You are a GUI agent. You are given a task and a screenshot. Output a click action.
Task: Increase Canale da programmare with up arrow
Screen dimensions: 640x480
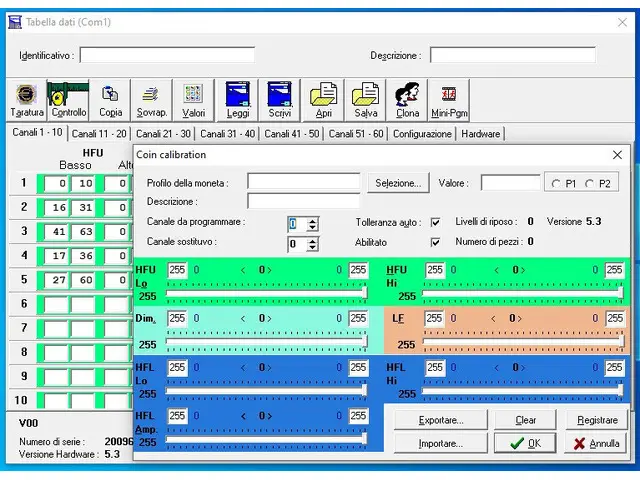tap(313, 221)
